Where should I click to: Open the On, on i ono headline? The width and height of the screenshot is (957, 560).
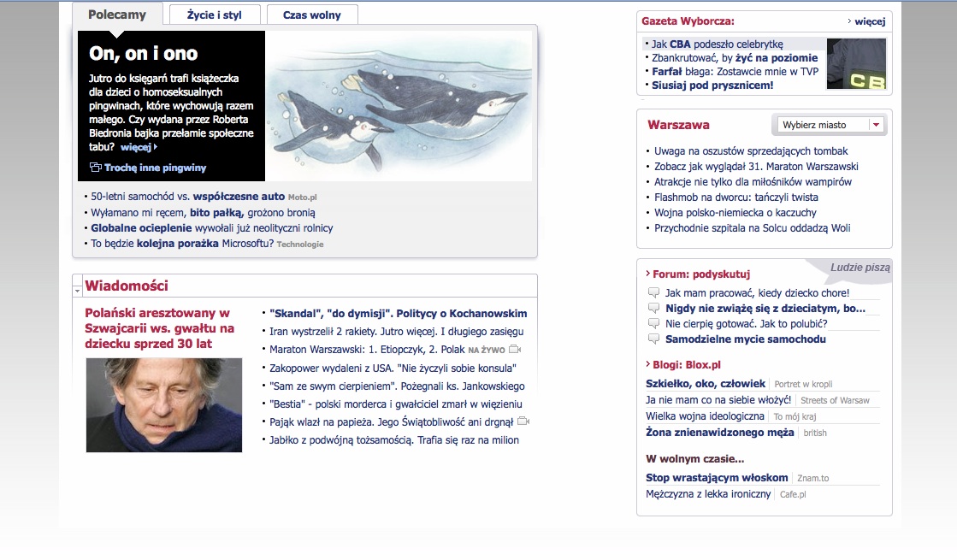[144, 54]
